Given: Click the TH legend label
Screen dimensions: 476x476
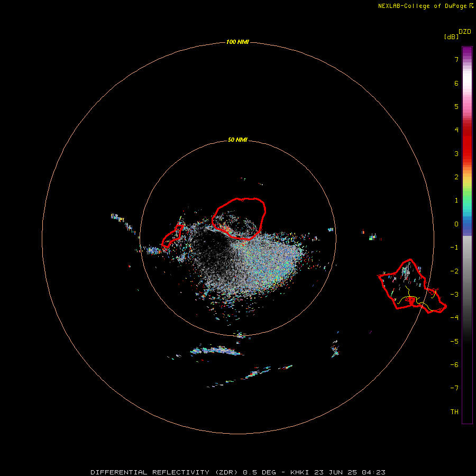Looking at the screenshot, I should [454, 412].
